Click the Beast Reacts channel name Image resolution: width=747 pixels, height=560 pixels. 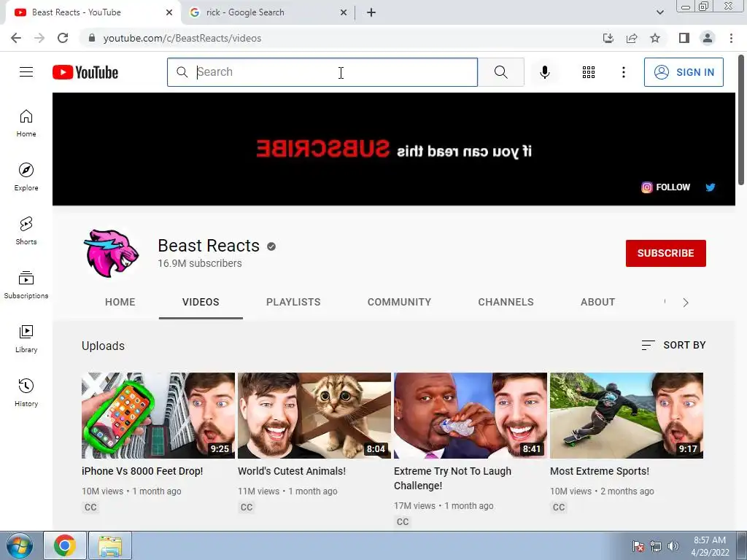(x=208, y=246)
